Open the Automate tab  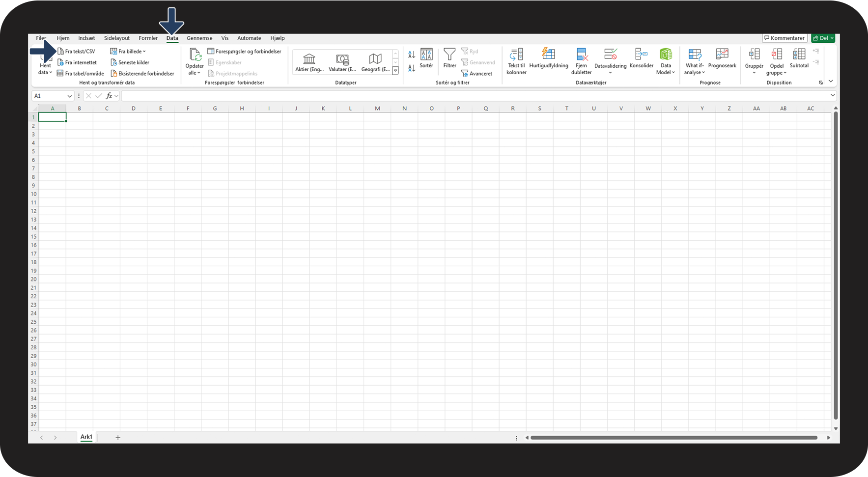tap(249, 38)
